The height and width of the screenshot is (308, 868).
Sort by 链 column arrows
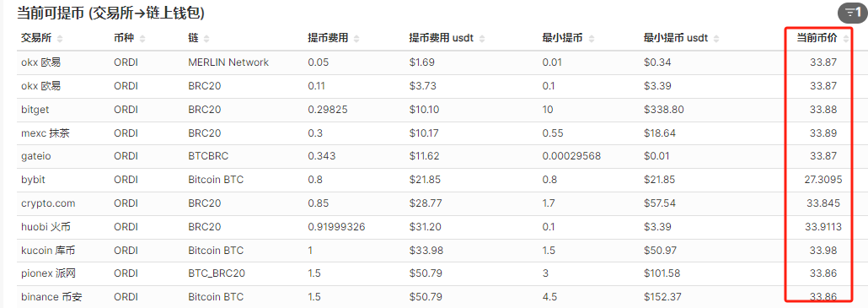[206, 39]
